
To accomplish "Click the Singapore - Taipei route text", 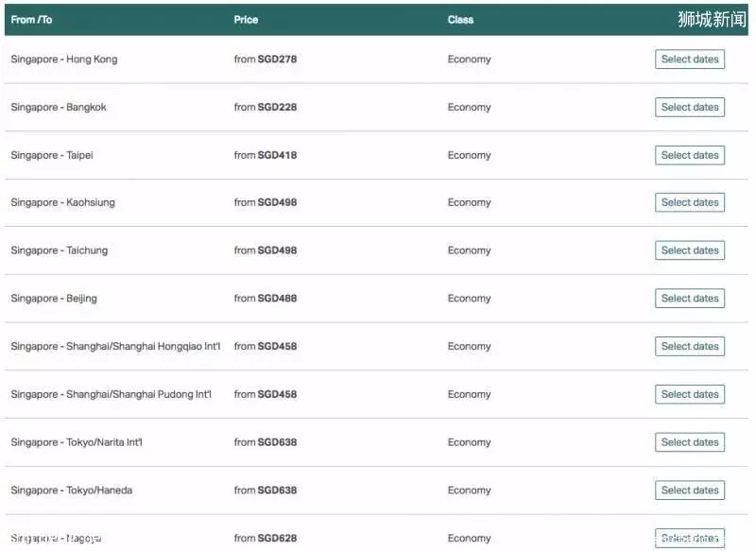I will pyautogui.click(x=52, y=155).
